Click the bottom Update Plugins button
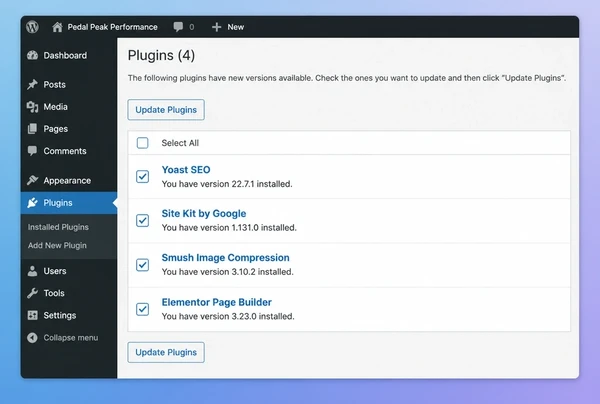 pos(166,352)
